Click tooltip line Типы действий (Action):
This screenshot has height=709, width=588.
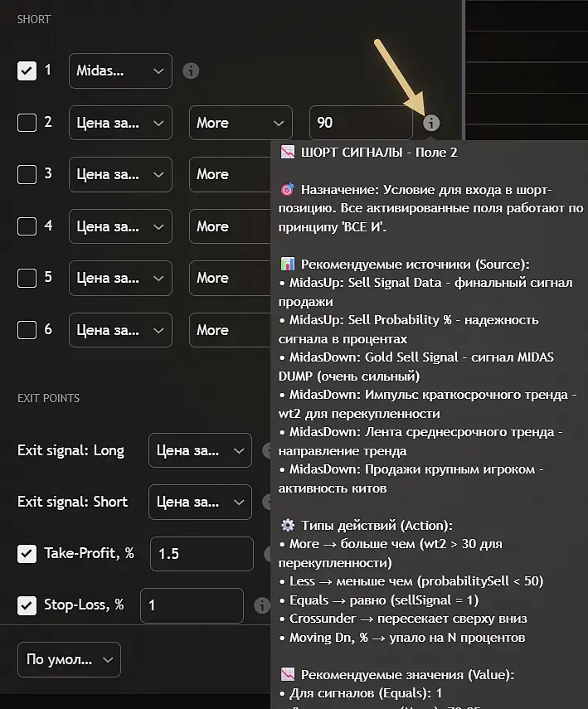click(x=377, y=526)
